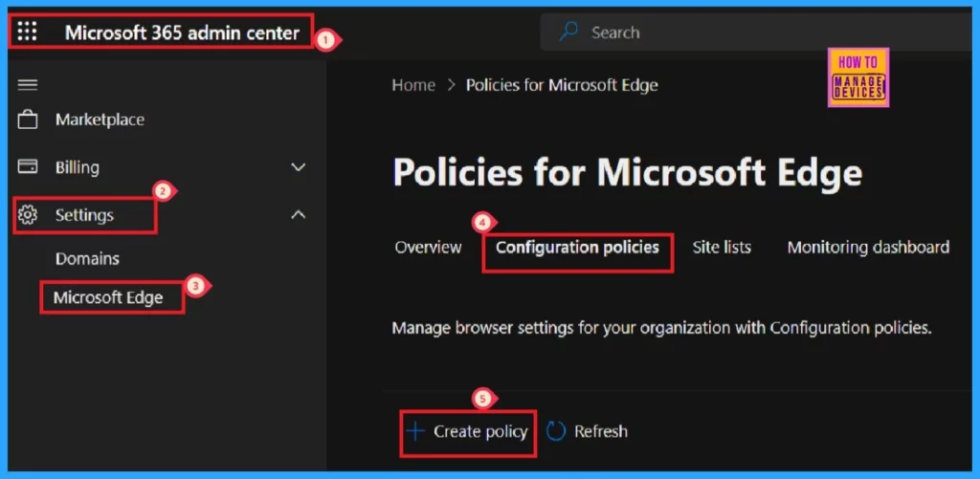Click the Policies for Microsoft Edge heading
The height and width of the screenshot is (479, 980).
(628, 172)
